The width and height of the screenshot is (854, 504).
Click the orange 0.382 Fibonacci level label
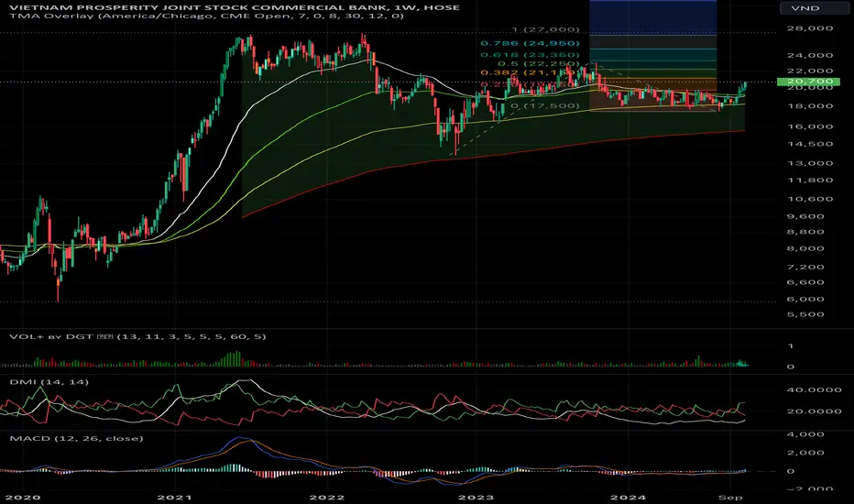click(529, 72)
